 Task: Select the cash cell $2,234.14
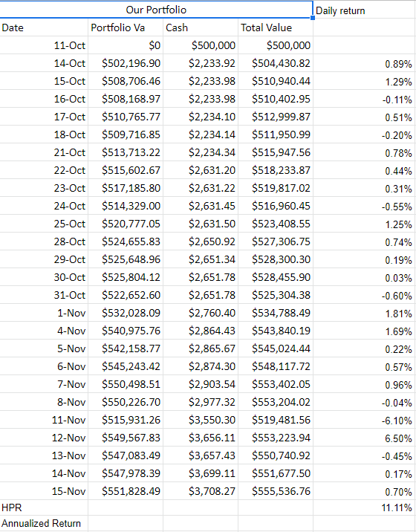(x=201, y=134)
